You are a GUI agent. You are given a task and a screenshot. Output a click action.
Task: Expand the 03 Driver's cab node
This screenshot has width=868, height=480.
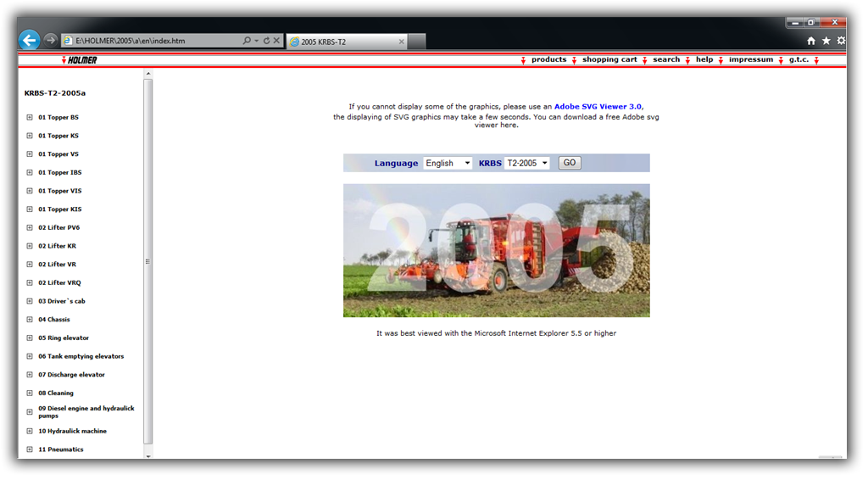30,301
